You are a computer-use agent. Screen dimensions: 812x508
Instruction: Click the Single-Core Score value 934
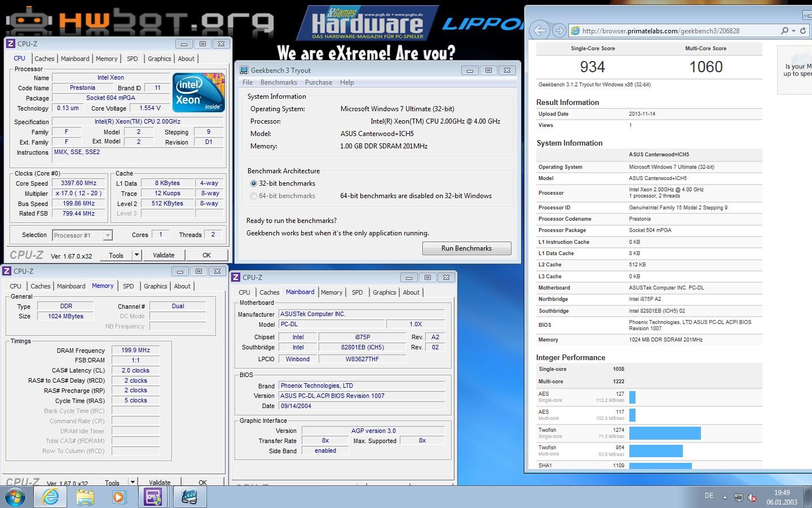coord(593,67)
